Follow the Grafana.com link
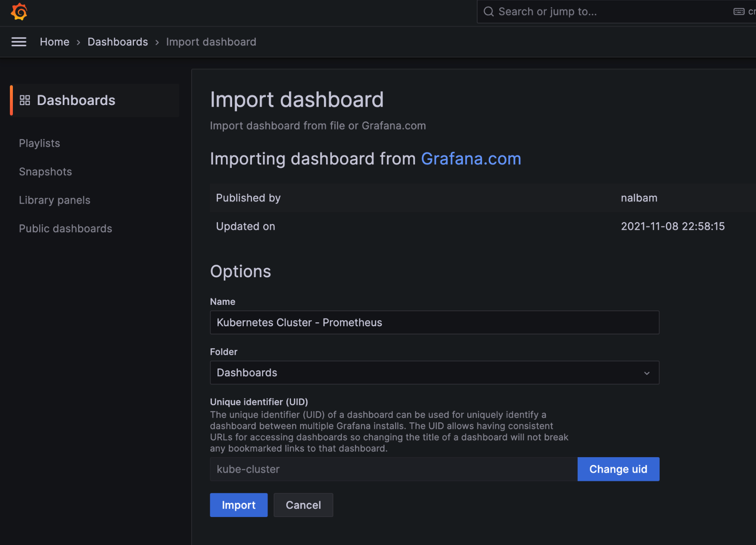Viewport: 756px width, 545px height. coord(471,159)
